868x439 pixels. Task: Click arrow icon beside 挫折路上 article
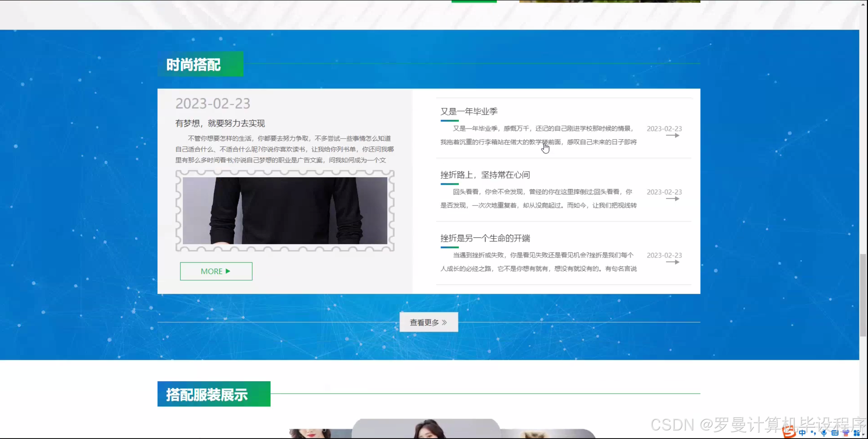[672, 199]
